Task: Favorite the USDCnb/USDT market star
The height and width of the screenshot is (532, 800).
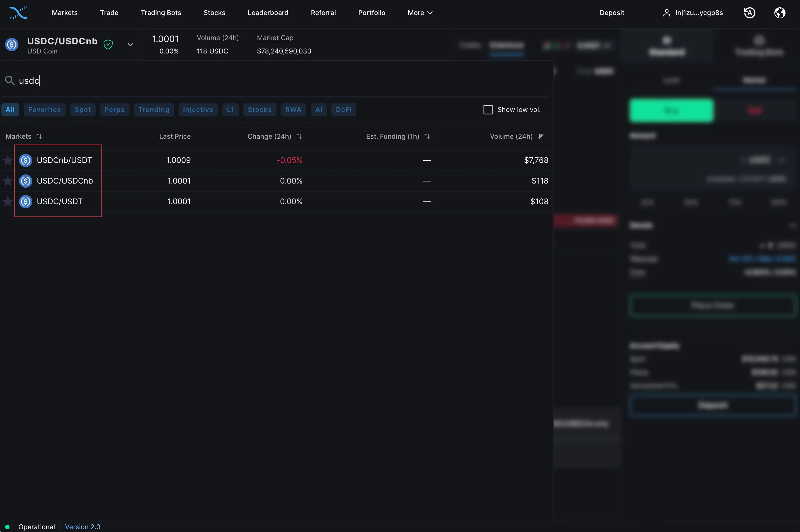Action: 8,160
